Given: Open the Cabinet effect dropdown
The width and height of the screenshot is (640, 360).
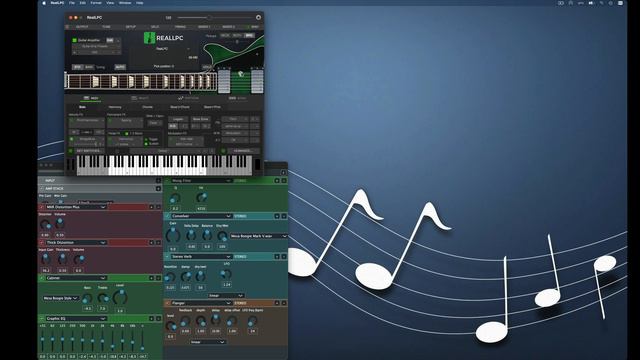Looking at the screenshot, I should point(76,278).
